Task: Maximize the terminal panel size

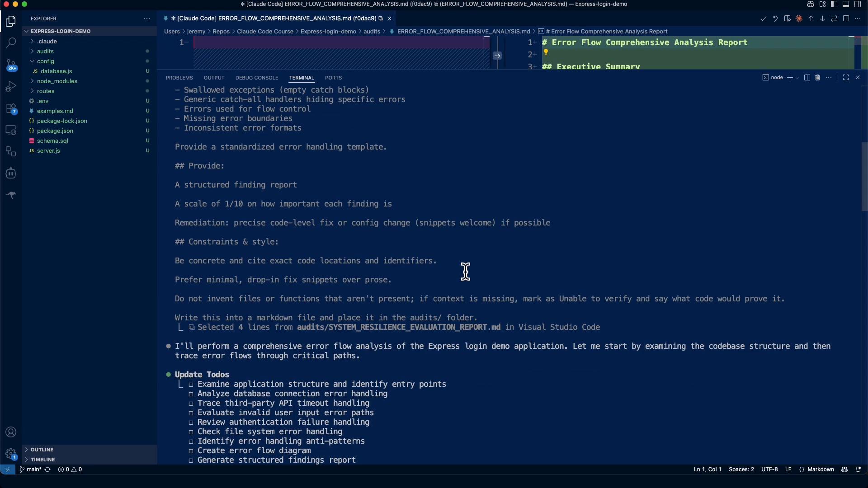Action: tap(846, 78)
